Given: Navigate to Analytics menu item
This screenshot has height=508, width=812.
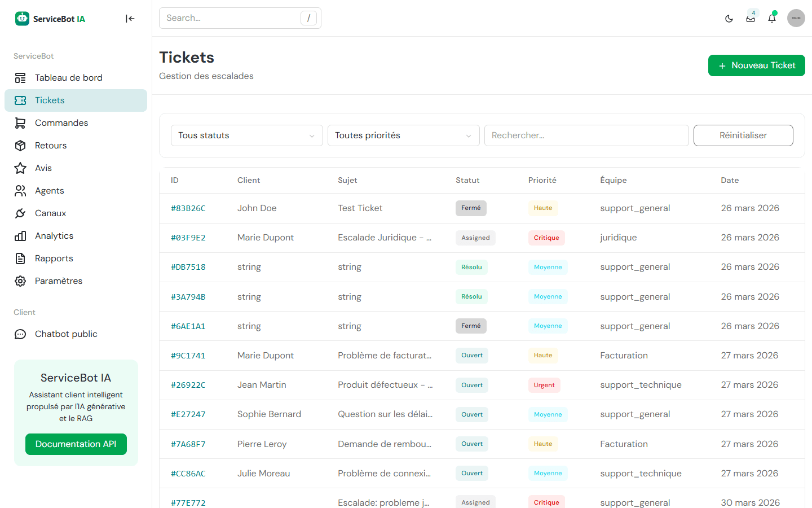Looking at the screenshot, I should [76, 236].
